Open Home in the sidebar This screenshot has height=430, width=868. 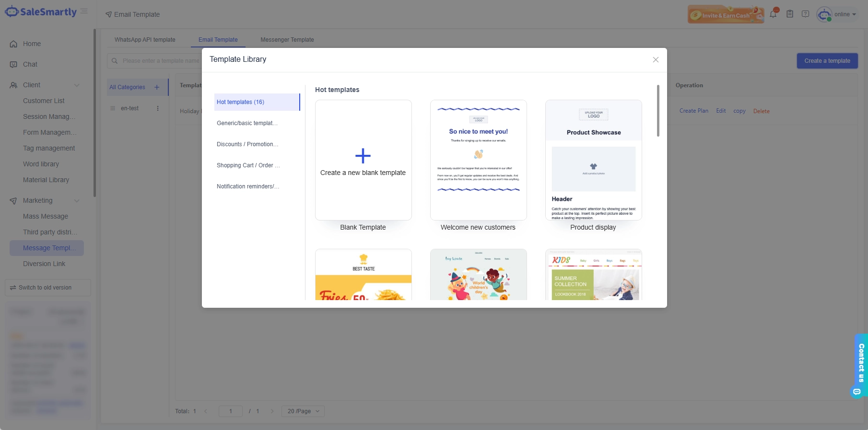tap(32, 44)
